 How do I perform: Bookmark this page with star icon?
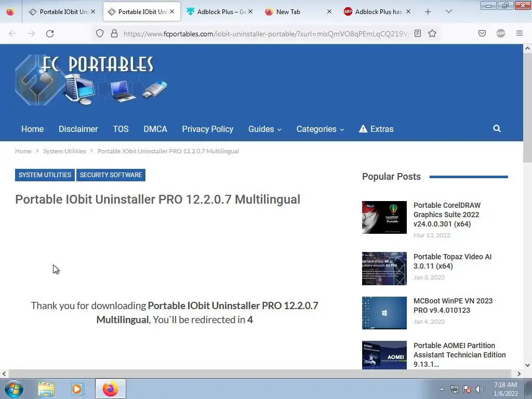(x=432, y=33)
